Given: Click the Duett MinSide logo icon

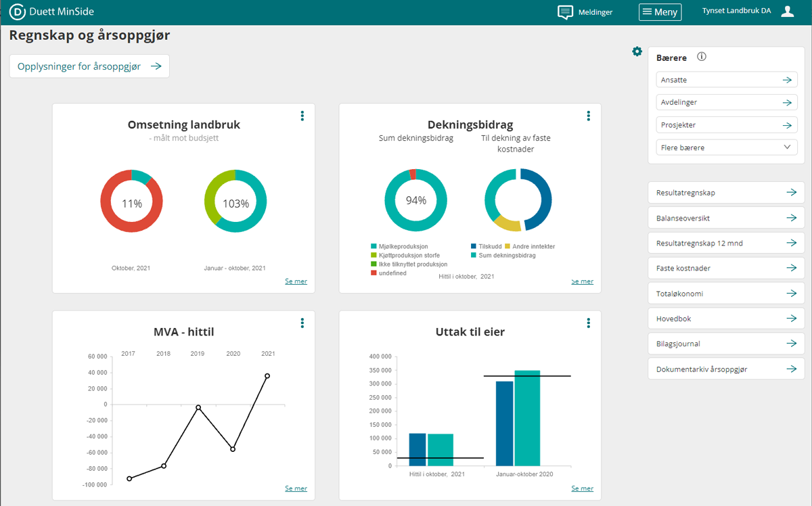Looking at the screenshot, I should [18, 11].
